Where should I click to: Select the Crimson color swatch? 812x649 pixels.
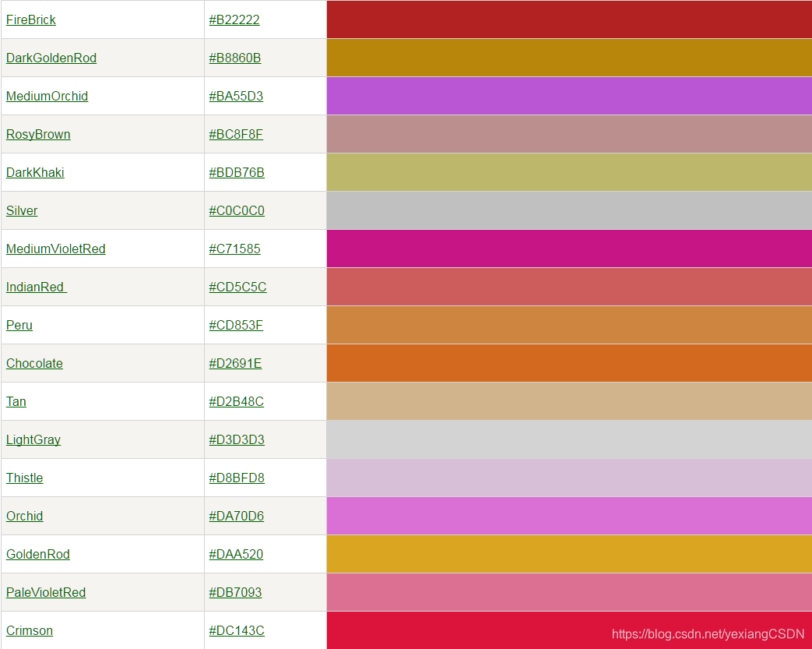[569, 630]
